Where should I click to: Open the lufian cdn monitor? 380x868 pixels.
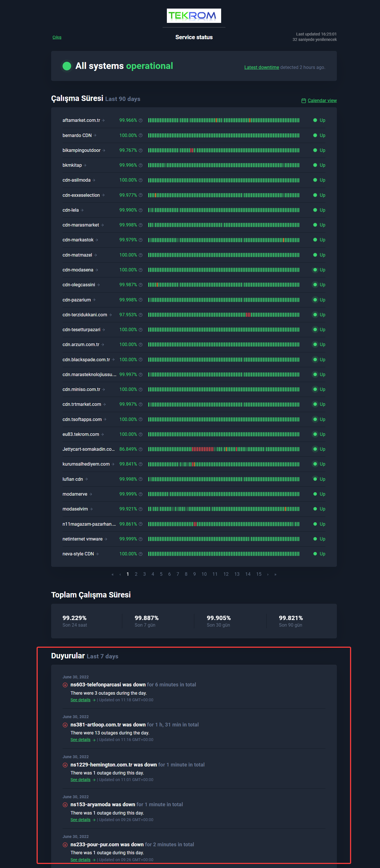(73, 479)
